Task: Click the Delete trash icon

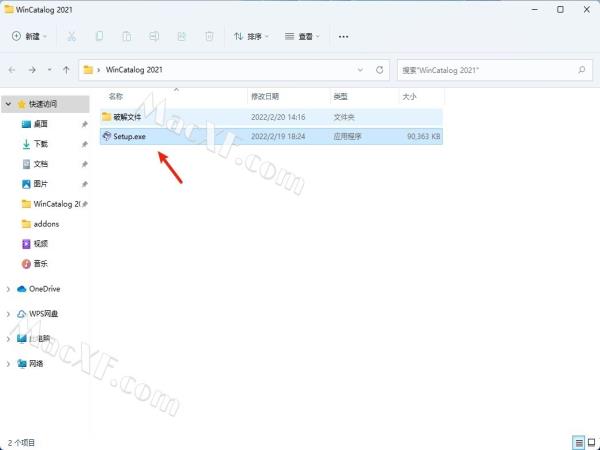Action: [x=209, y=36]
